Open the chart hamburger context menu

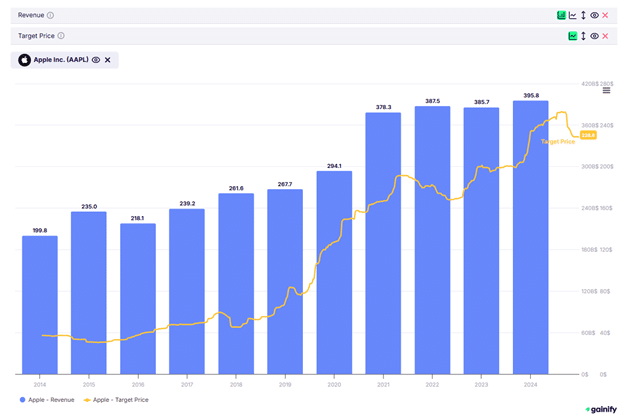click(x=606, y=90)
